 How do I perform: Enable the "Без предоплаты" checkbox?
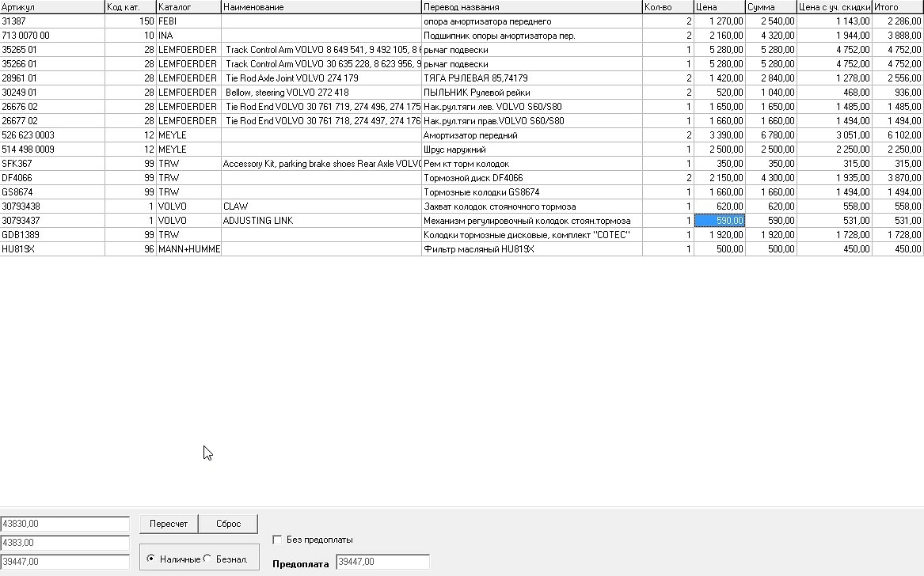pos(277,539)
